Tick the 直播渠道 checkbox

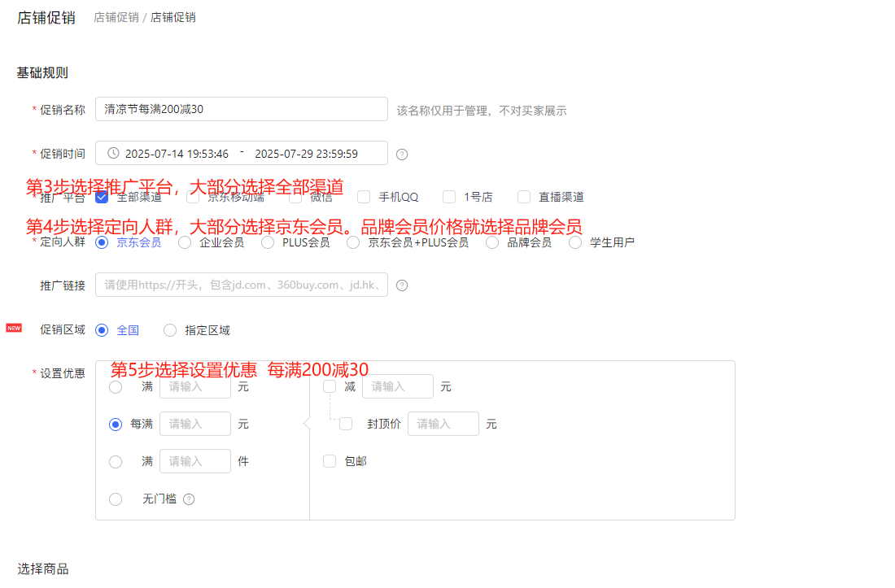[524, 197]
